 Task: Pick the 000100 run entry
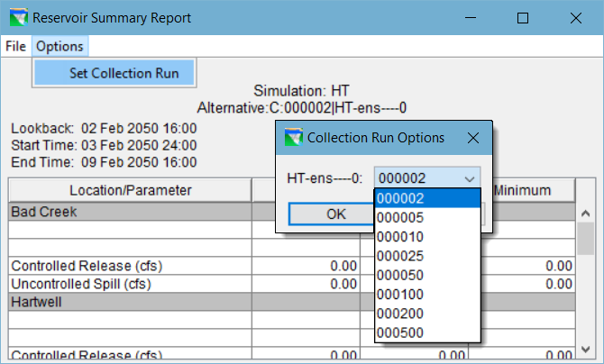click(426, 295)
